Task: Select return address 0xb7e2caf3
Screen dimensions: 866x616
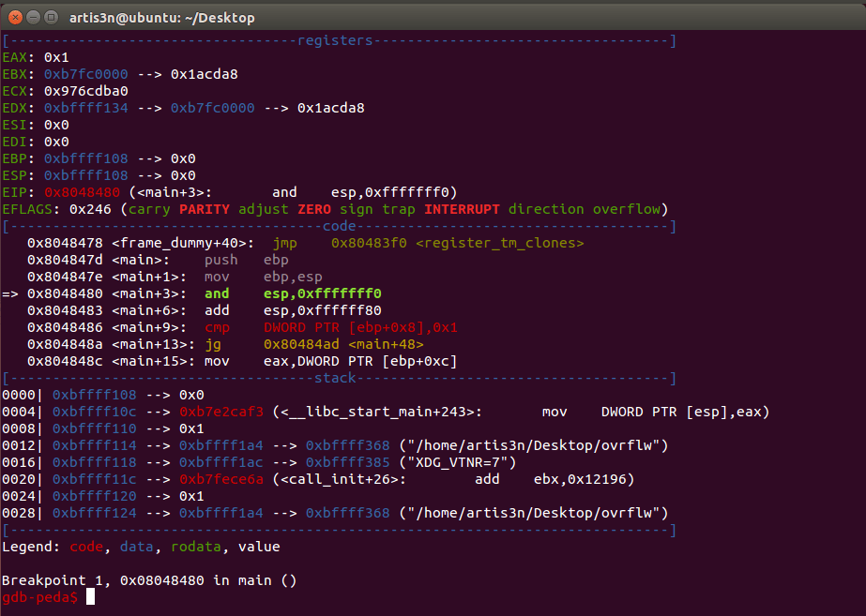Action: (x=220, y=412)
